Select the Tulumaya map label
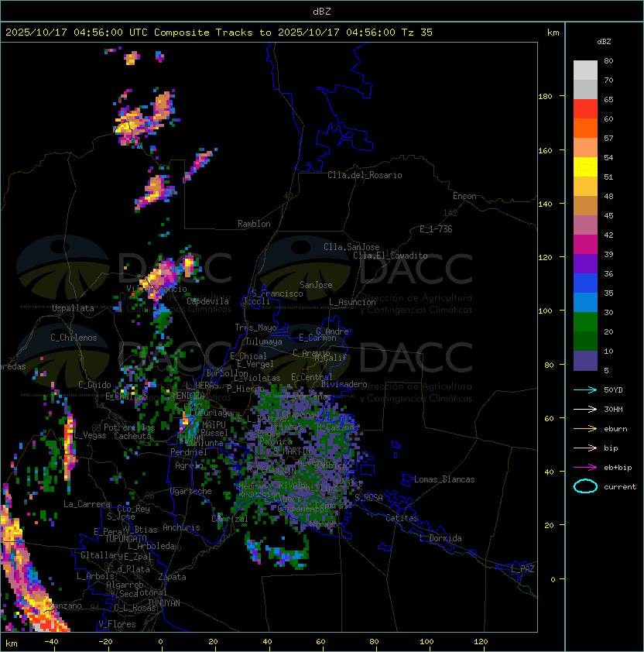This screenshot has height=652, width=644. (264, 341)
